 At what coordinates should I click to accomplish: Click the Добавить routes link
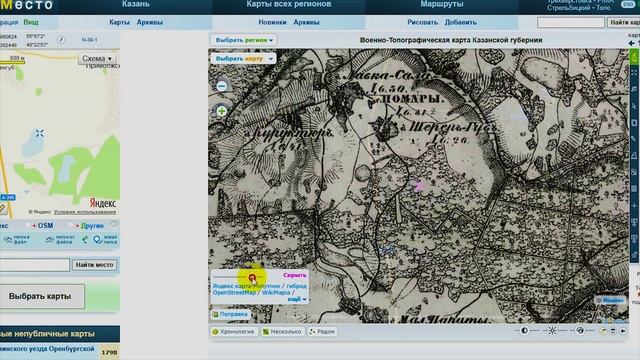460,22
